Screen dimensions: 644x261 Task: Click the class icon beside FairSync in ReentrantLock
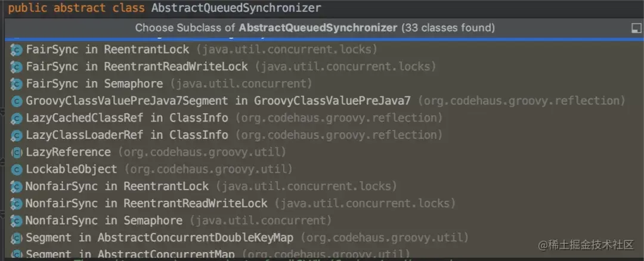17,50
